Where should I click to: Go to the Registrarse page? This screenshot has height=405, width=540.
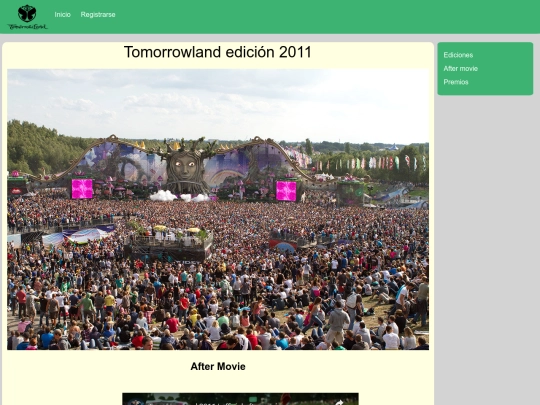coord(98,14)
